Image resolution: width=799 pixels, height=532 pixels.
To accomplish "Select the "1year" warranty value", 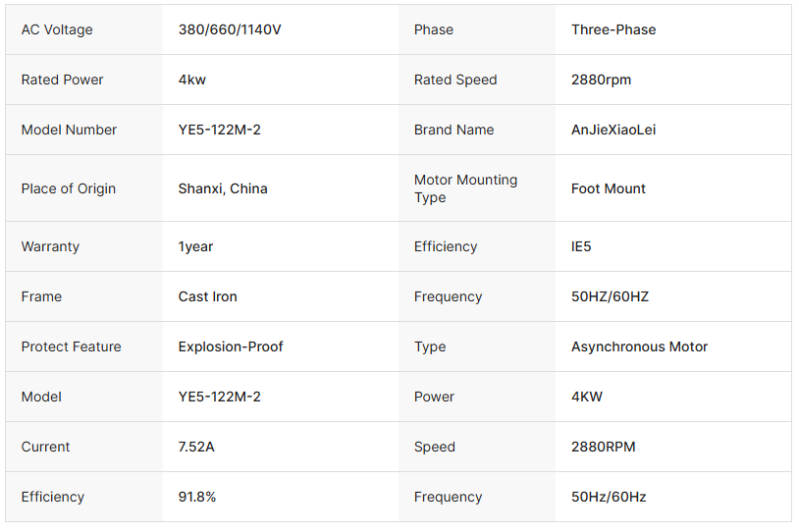I will coord(195,246).
